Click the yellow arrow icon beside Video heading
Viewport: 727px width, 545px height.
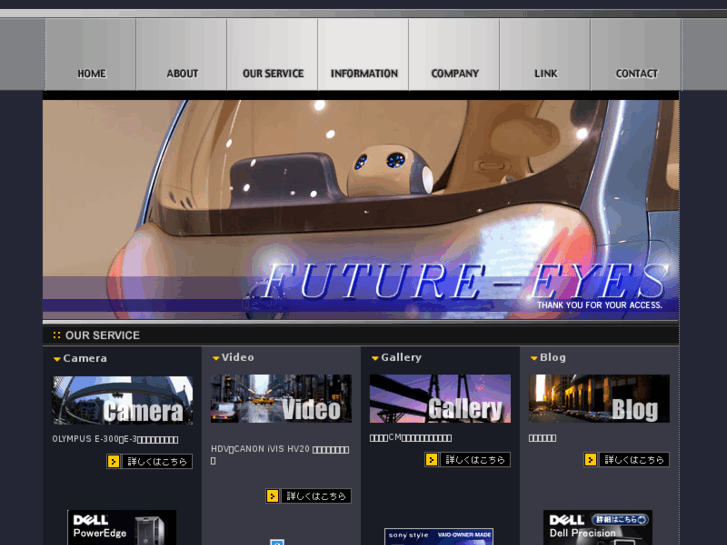[x=216, y=358]
